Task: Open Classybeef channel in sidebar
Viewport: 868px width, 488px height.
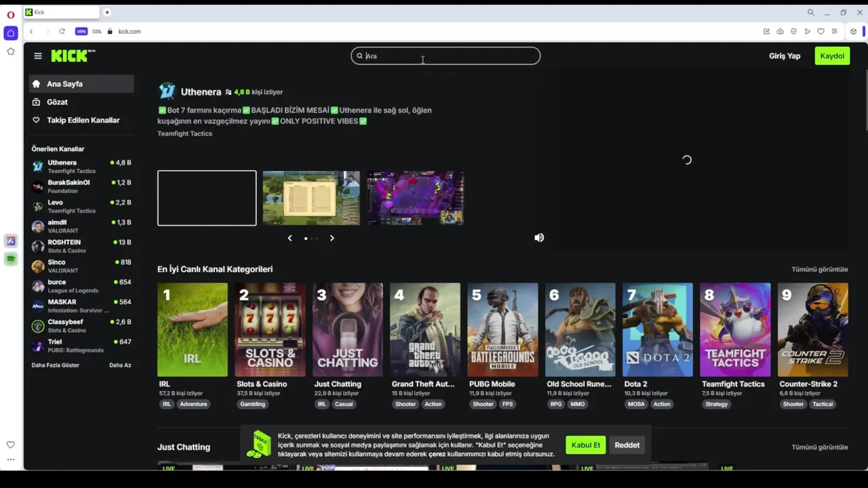Action: pos(81,325)
